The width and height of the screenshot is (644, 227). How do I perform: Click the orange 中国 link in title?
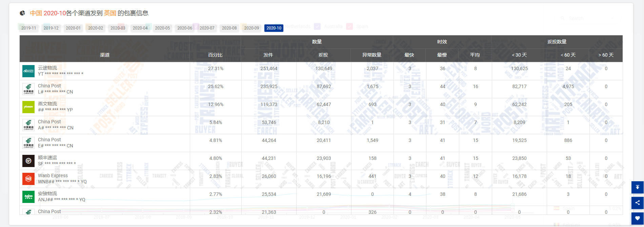36,13
